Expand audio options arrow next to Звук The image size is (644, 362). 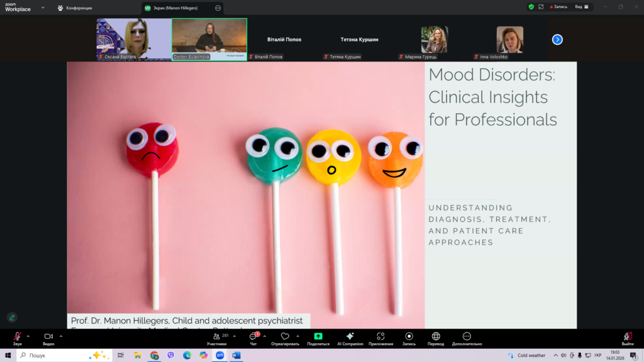(28, 336)
